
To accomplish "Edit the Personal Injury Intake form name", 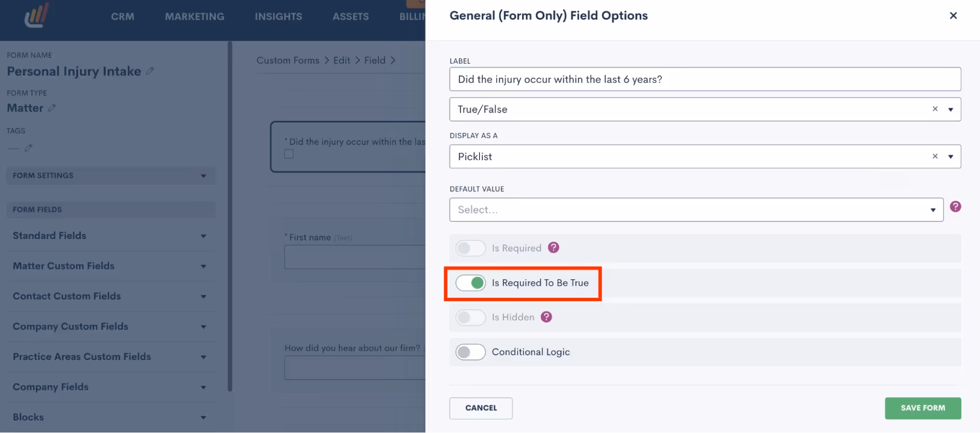I will coord(150,71).
